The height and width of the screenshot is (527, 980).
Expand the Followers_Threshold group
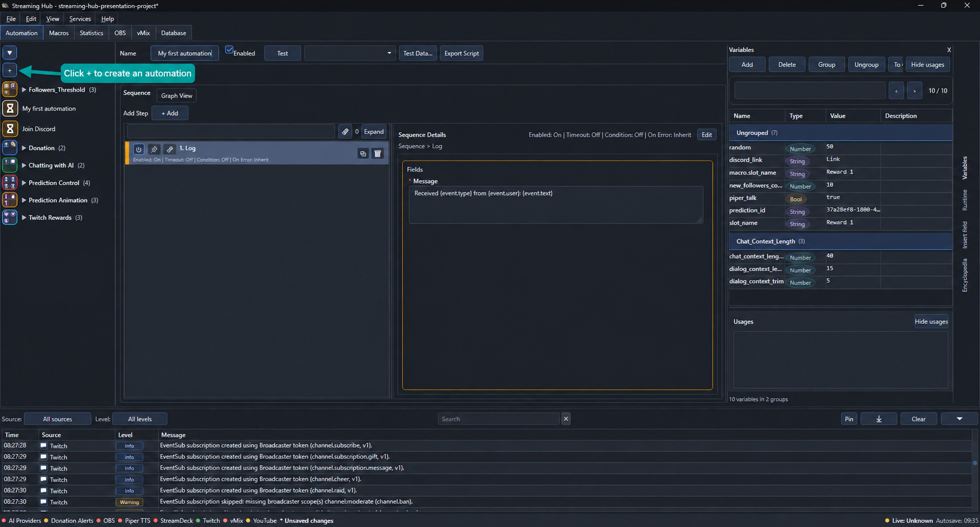pos(24,89)
